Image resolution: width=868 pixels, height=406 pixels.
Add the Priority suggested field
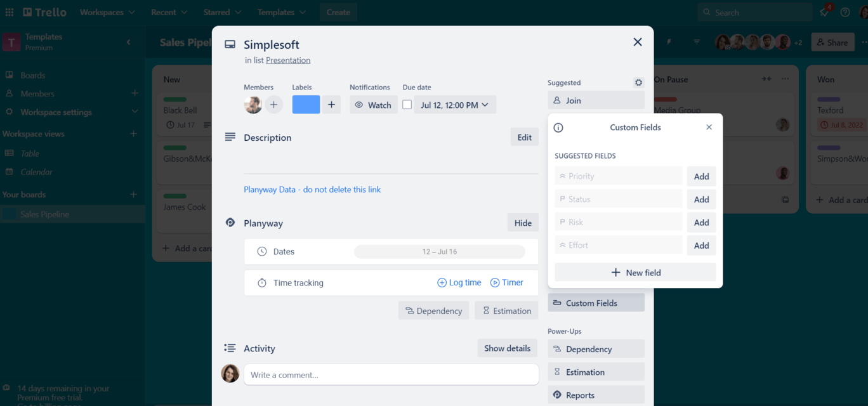pyautogui.click(x=701, y=176)
